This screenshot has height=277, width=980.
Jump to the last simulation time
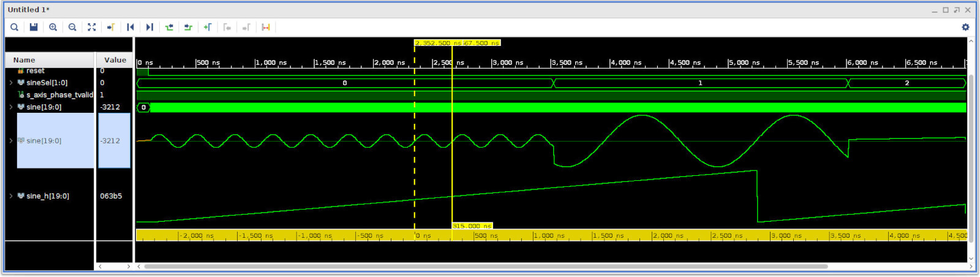point(149,27)
